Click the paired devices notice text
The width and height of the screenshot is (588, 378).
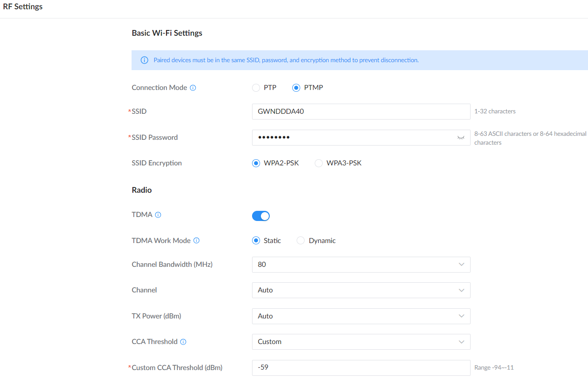point(286,60)
